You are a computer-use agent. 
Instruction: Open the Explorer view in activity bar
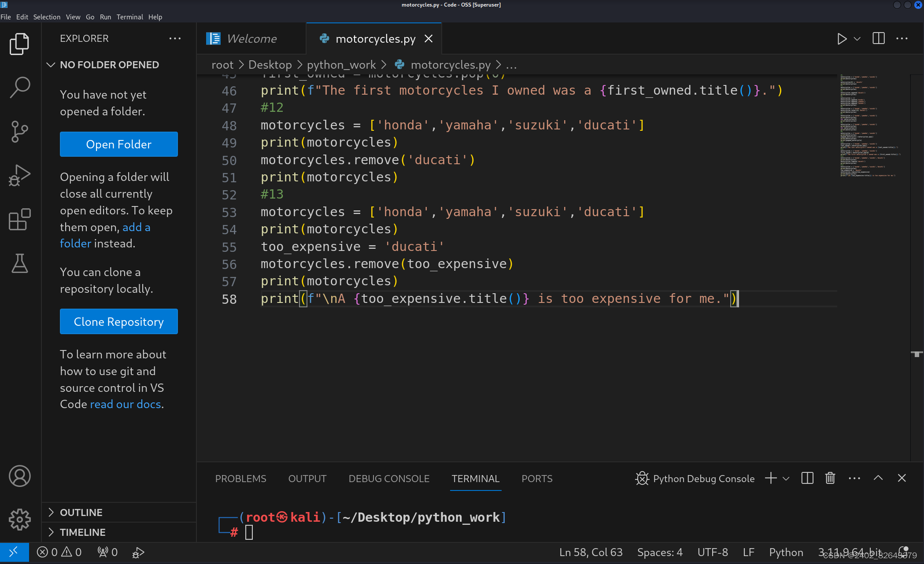19,44
